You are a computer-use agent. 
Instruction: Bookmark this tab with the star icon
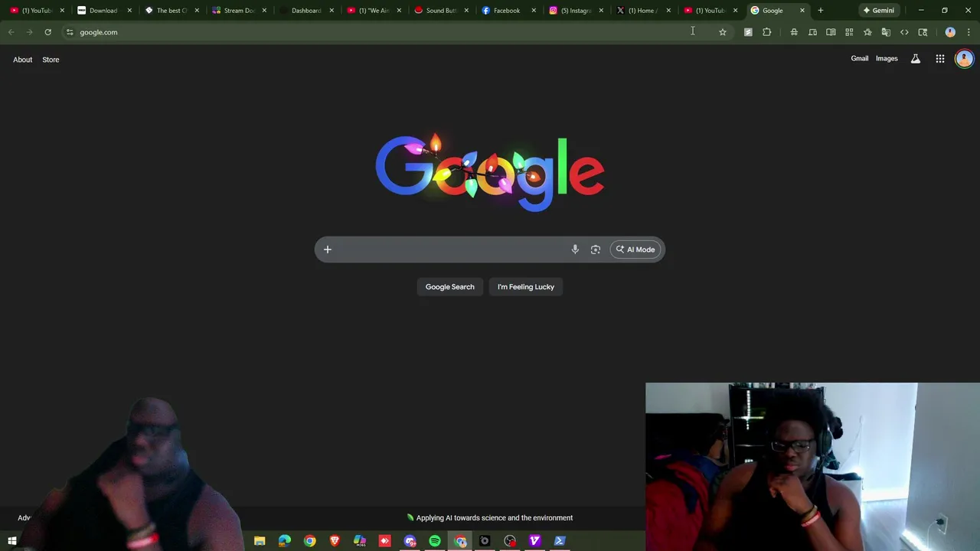[722, 32]
